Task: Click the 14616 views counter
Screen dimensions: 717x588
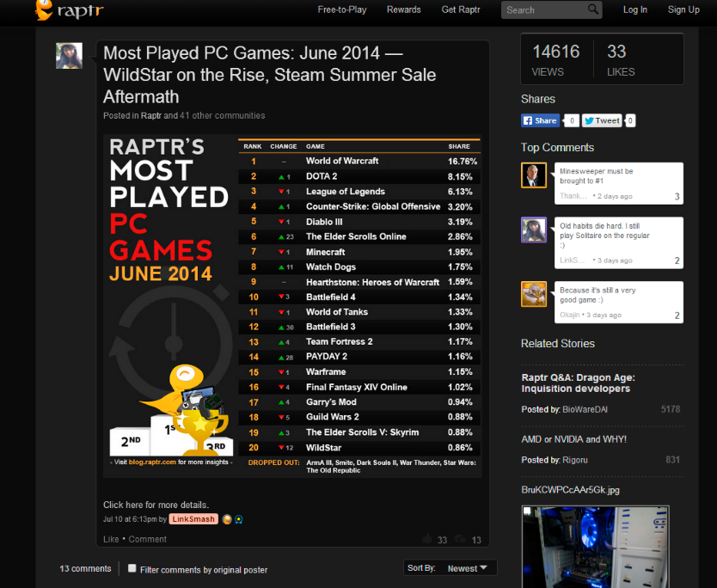Action: click(x=556, y=60)
